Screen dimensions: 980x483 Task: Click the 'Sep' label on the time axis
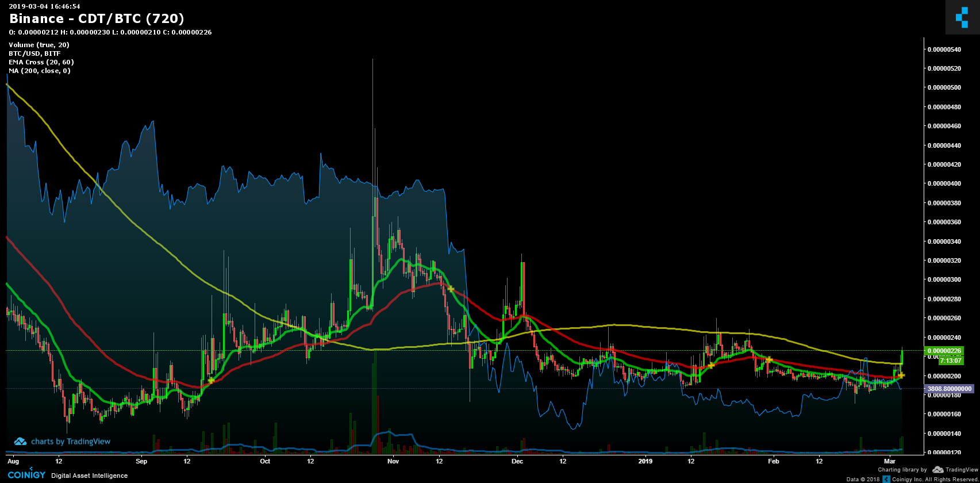(141, 461)
